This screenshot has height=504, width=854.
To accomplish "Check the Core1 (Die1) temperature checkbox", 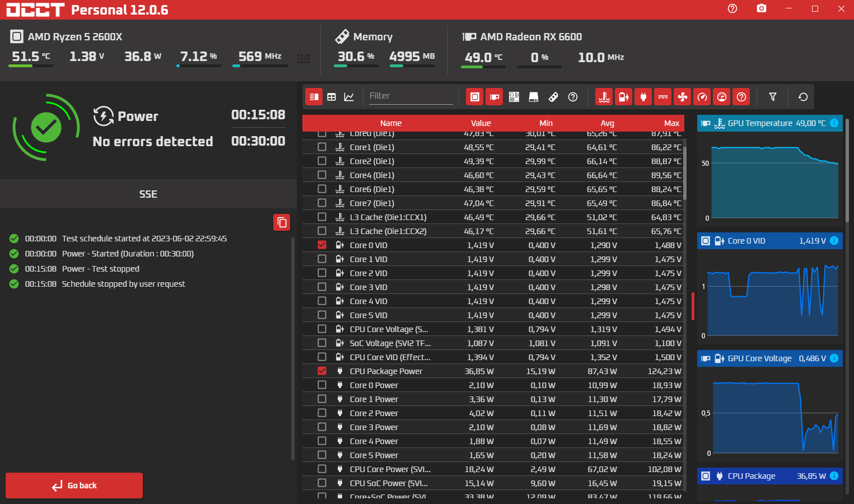I will 322,147.
